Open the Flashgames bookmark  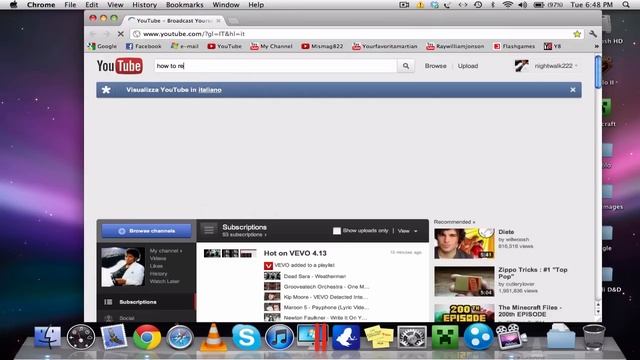click(x=514, y=46)
